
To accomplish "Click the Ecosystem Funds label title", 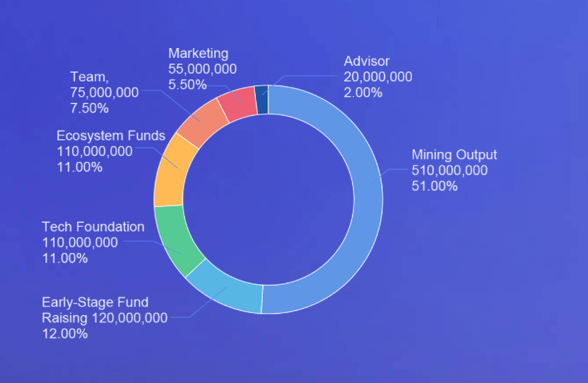I will (110, 136).
